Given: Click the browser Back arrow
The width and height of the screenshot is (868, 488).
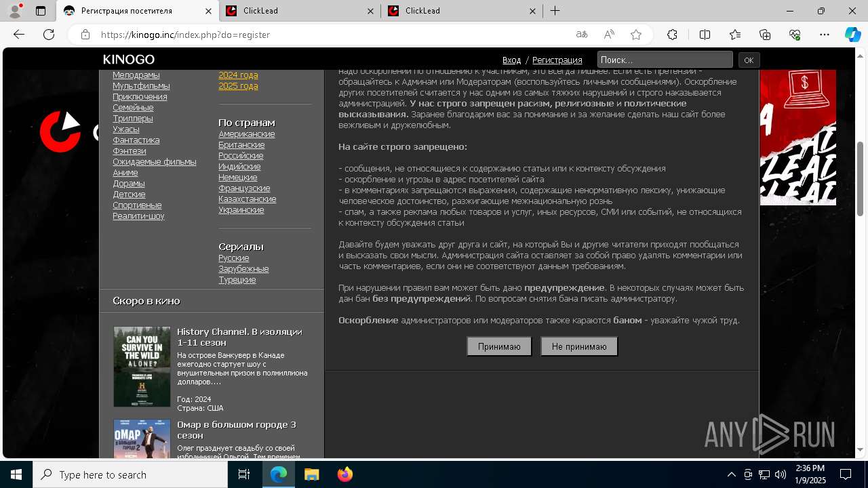Looking at the screenshot, I should tap(19, 35).
